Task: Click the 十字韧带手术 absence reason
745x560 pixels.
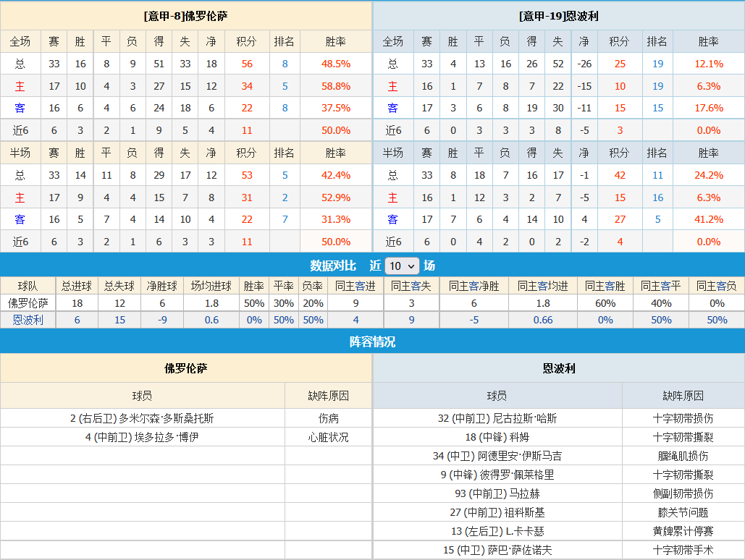Action: [683, 550]
